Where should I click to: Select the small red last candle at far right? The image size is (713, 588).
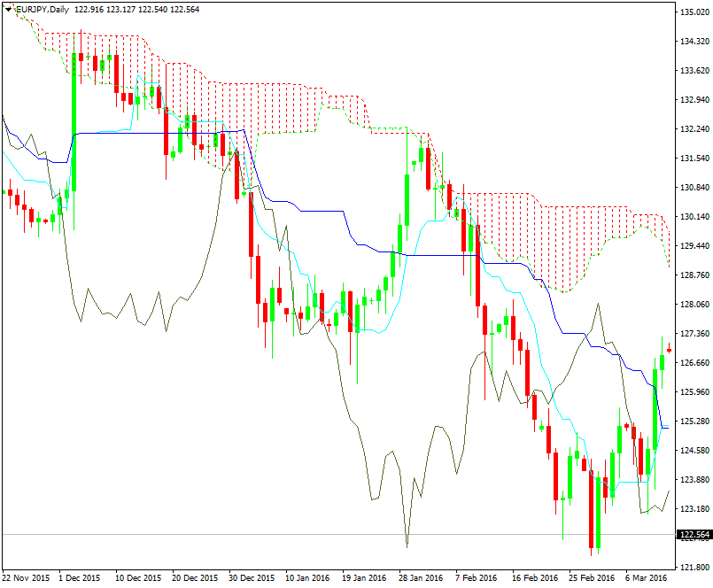click(669, 351)
